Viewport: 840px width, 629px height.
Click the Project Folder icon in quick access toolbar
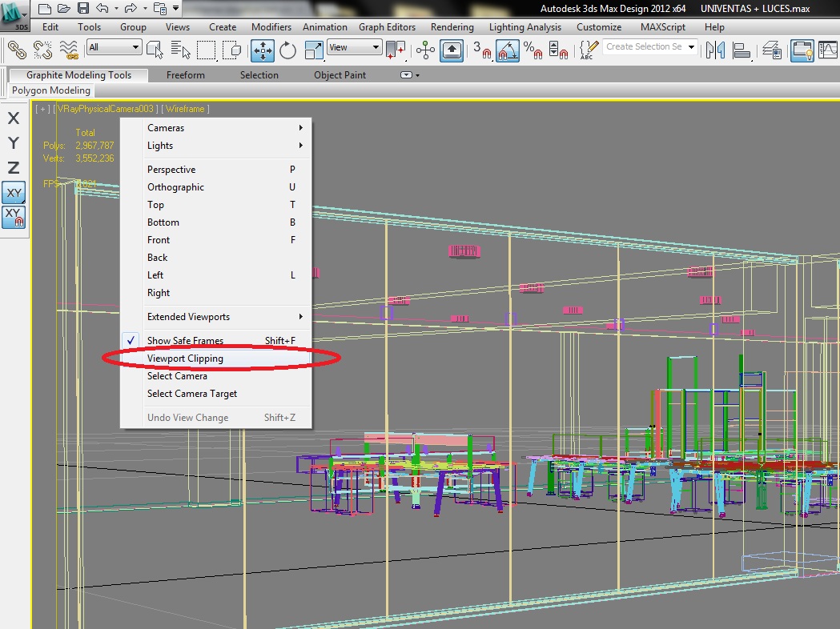point(159,8)
